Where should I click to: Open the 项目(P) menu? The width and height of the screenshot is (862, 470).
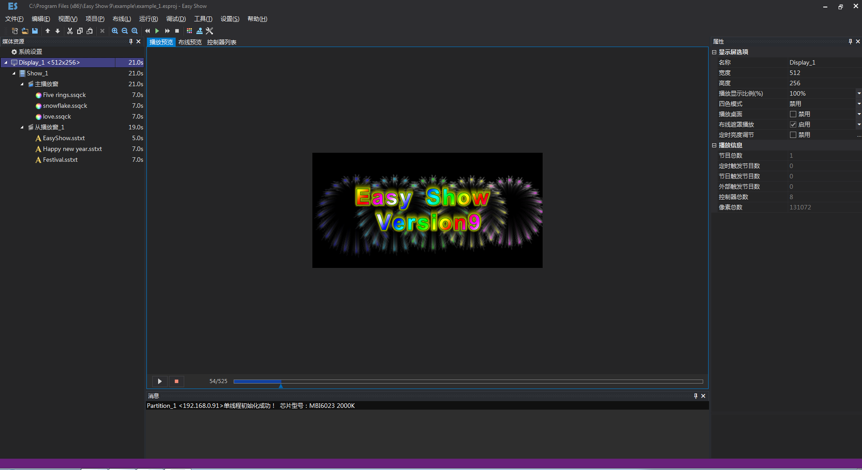tap(95, 19)
